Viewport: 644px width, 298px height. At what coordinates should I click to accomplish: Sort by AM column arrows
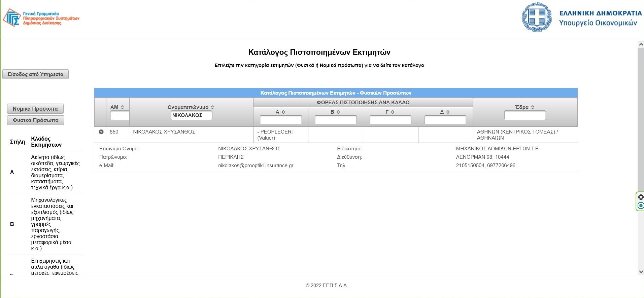coord(123,107)
